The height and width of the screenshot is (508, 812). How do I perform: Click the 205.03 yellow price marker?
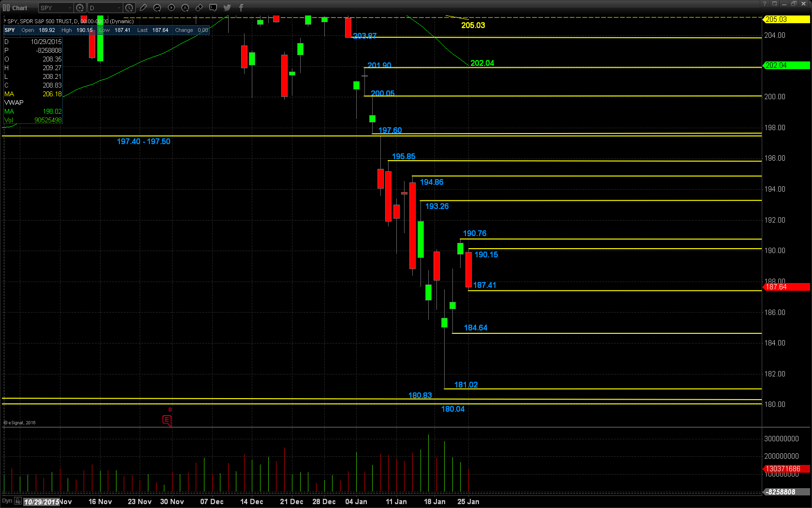pos(786,19)
